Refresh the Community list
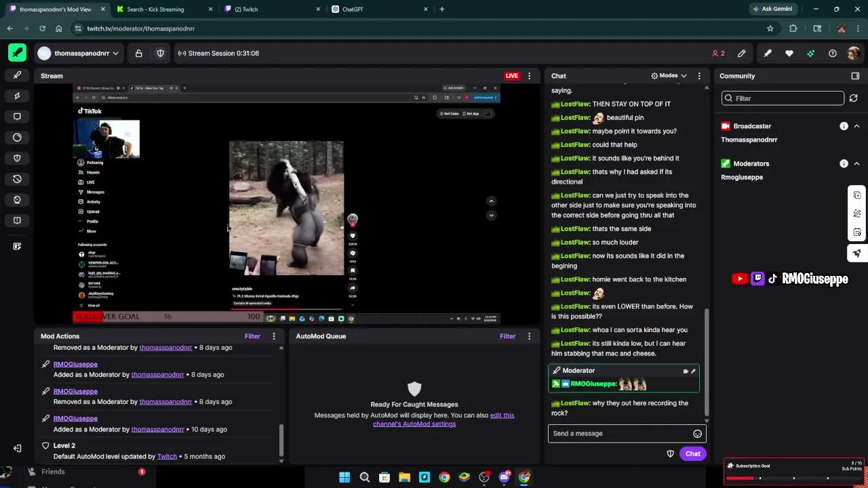The image size is (868, 488). click(854, 98)
